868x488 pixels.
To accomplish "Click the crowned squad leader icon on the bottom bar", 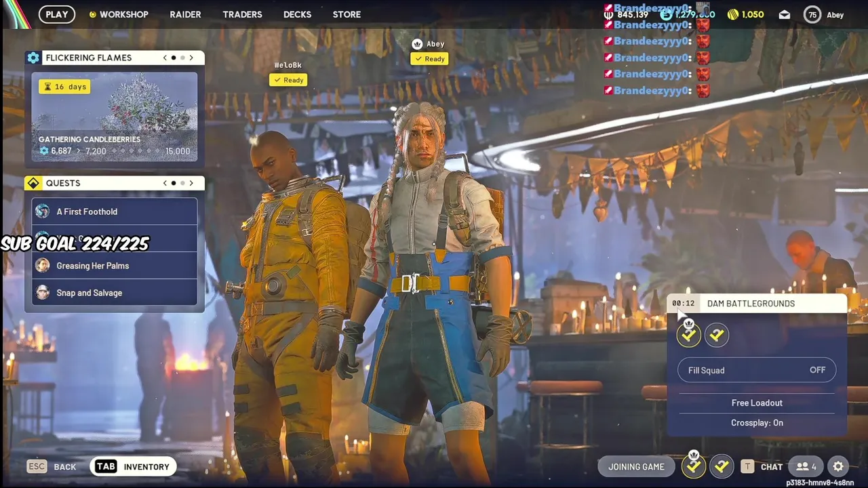I will tap(694, 465).
